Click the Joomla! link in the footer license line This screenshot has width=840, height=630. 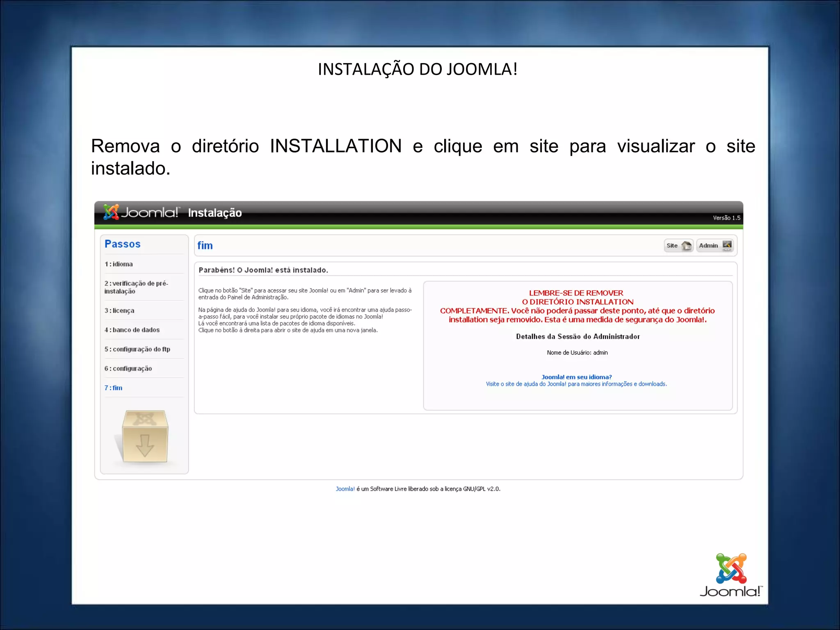345,489
